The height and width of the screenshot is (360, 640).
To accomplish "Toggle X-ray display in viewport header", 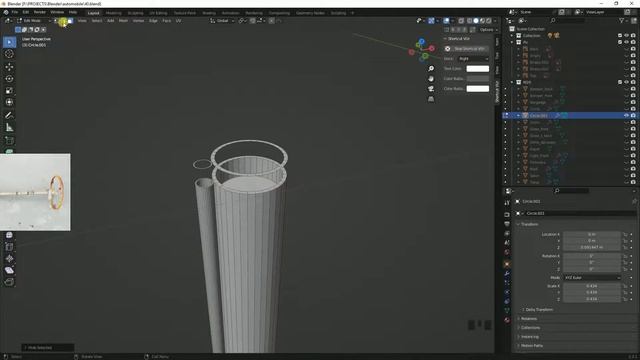I will coord(461,20).
